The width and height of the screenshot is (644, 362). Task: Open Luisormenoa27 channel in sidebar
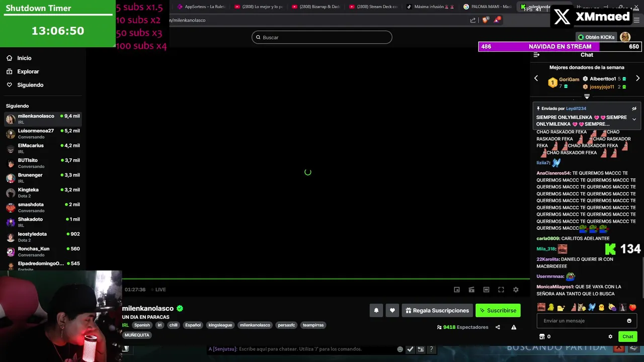[x=42, y=133]
